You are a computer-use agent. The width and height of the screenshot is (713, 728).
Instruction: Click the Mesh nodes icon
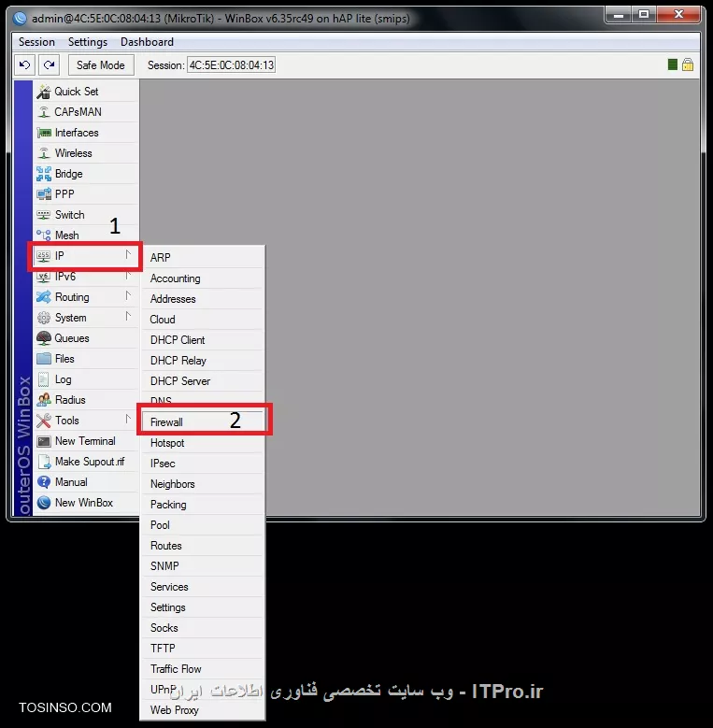pos(44,235)
